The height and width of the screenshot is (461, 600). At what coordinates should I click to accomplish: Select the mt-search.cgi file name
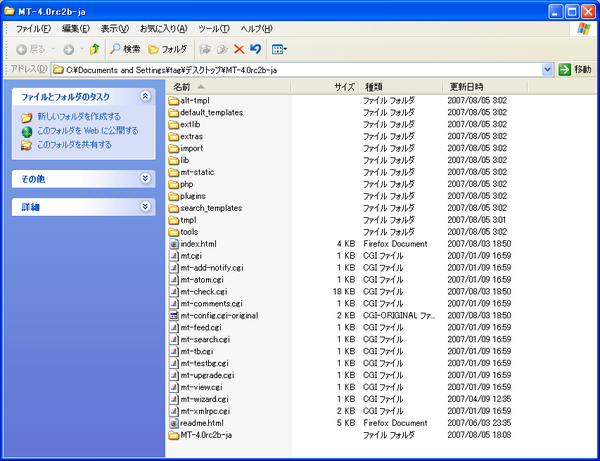(x=205, y=339)
